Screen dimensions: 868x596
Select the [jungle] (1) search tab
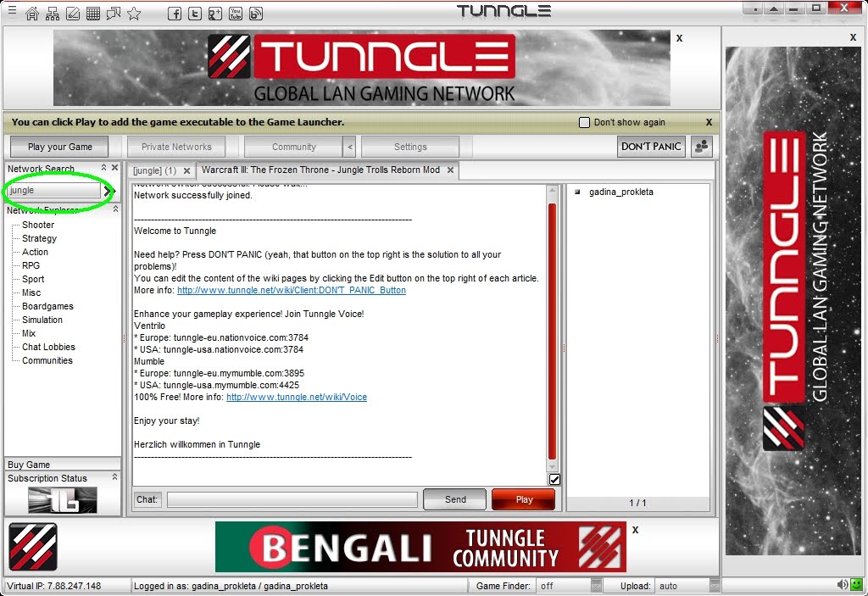click(155, 170)
